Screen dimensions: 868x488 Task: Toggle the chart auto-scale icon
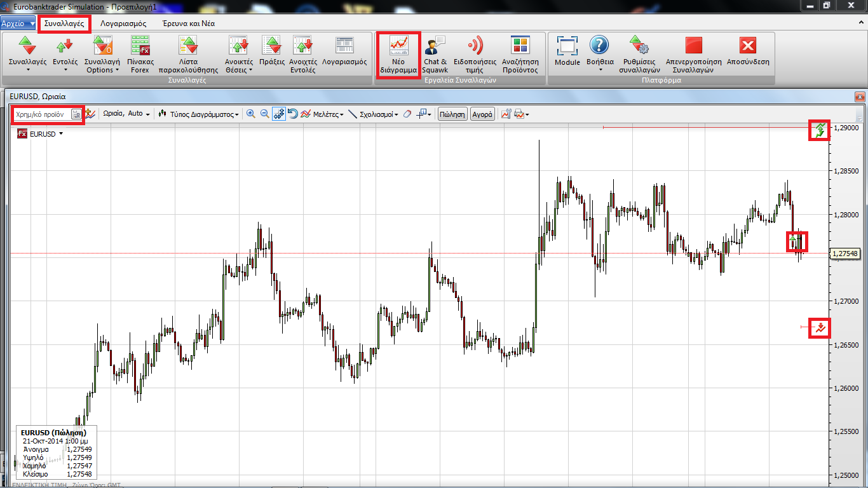click(x=279, y=114)
